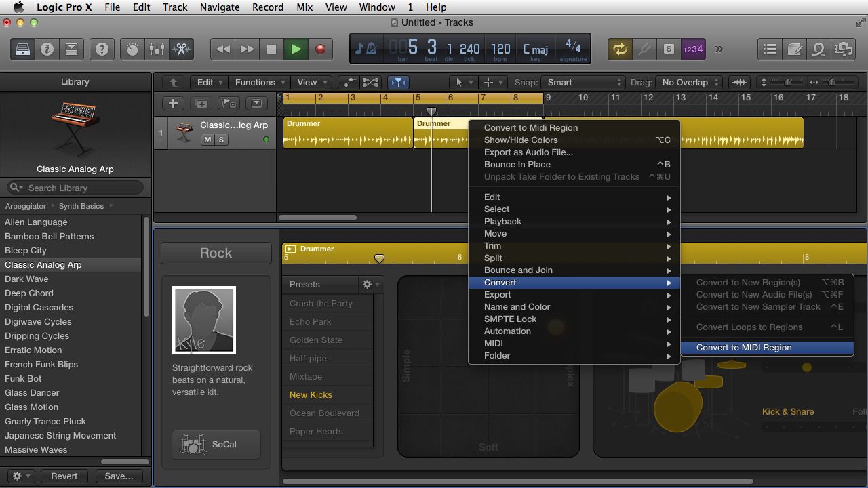
Task: Open the Presets gear dropdown
Action: coord(371,285)
